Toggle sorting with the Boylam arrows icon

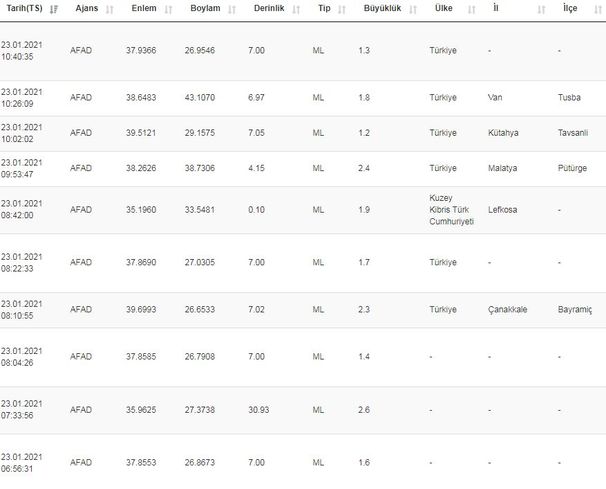232,9
